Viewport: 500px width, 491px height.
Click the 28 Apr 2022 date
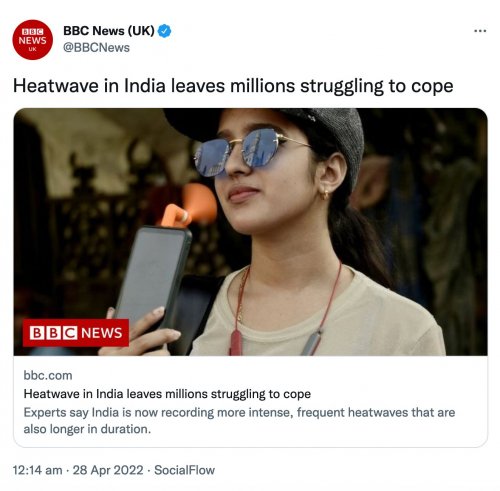(108, 470)
